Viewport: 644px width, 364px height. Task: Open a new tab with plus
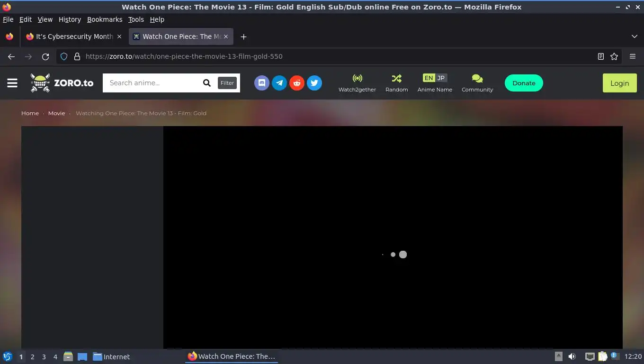click(x=243, y=36)
